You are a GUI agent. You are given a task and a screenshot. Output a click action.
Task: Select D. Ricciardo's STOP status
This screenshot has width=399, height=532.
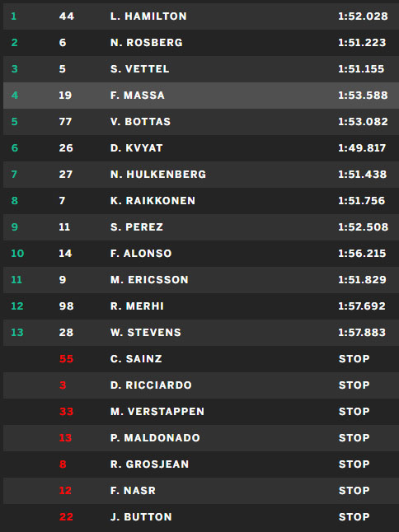tap(354, 385)
